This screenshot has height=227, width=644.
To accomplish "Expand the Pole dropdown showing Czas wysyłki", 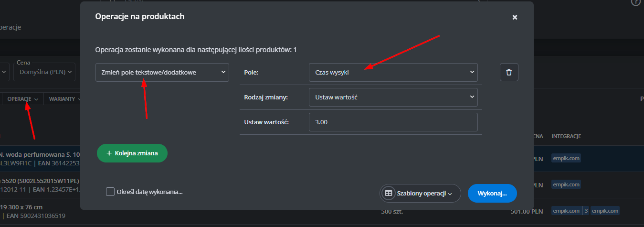I will (393, 72).
